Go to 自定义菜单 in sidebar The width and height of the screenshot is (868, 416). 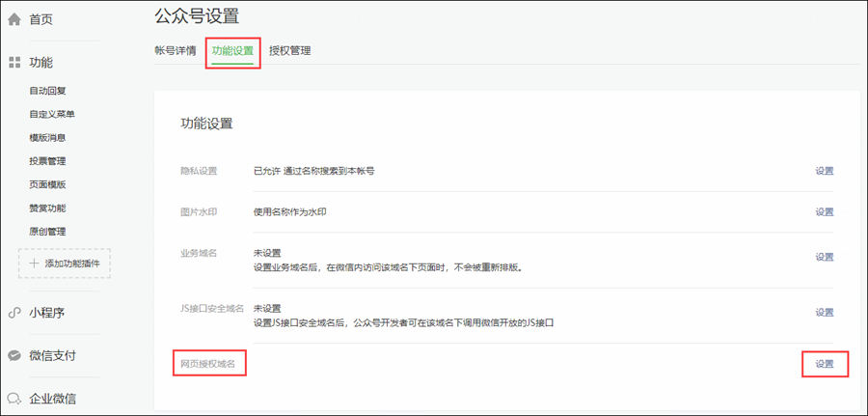[52, 114]
